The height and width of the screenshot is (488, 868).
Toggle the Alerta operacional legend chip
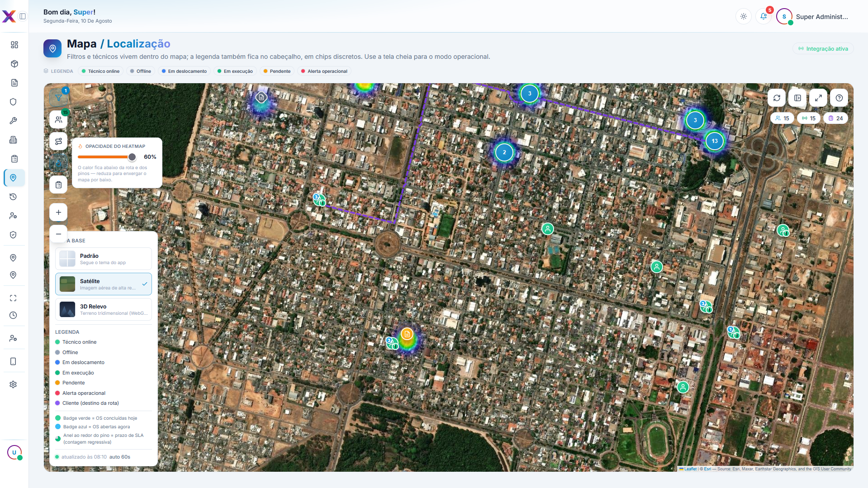pyautogui.click(x=324, y=71)
